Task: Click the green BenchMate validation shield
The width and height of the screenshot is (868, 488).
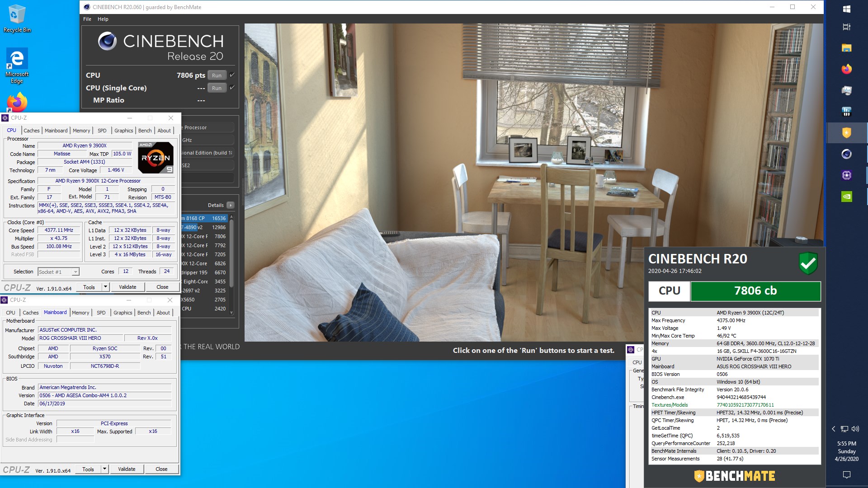Action: click(x=808, y=263)
